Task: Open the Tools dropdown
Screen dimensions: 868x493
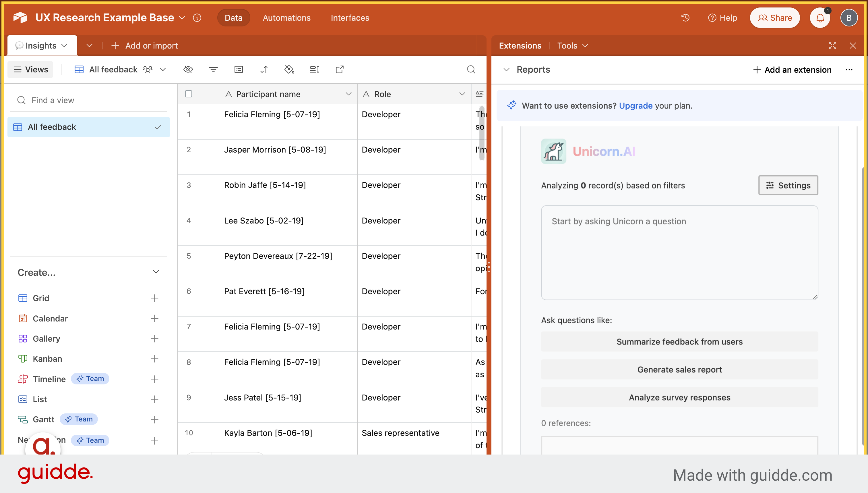Action: click(572, 45)
